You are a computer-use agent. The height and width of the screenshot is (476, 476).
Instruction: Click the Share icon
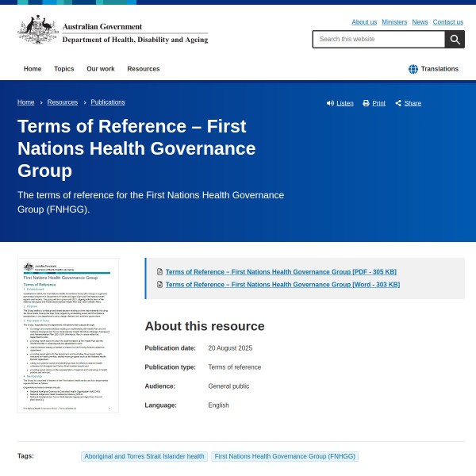pos(398,103)
